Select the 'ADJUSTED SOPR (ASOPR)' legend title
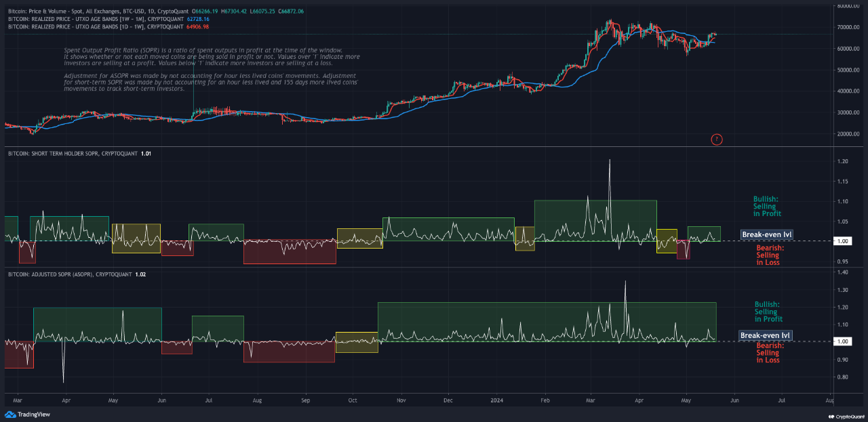This screenshot has width=868, height=422. point(62,274)
